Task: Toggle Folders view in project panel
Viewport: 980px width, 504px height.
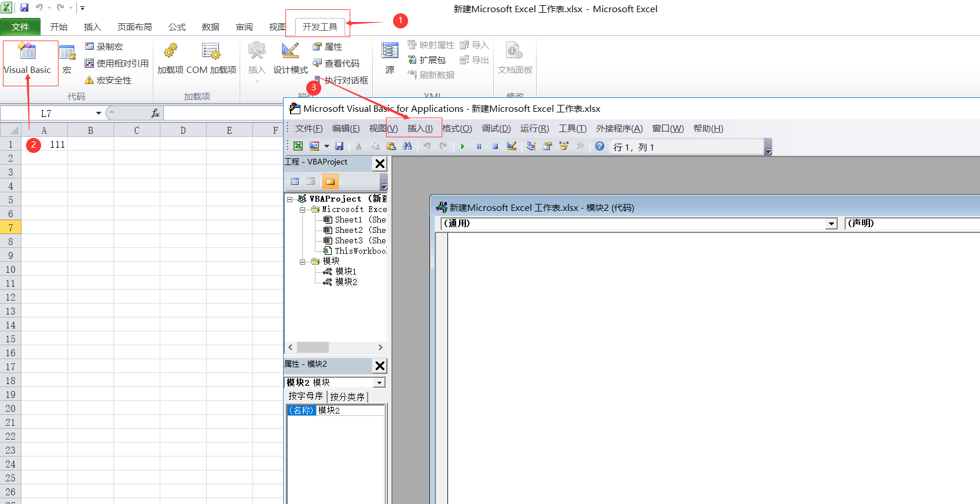Action: point(330,181)
